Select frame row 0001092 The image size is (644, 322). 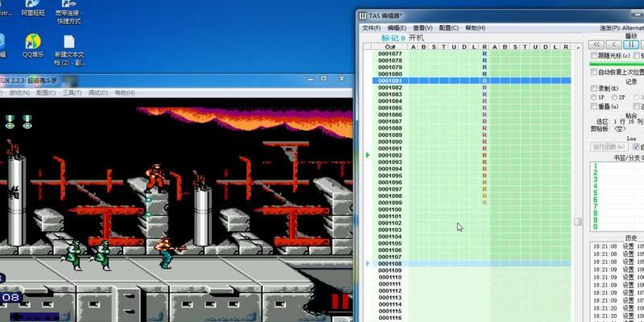point(472,155)
